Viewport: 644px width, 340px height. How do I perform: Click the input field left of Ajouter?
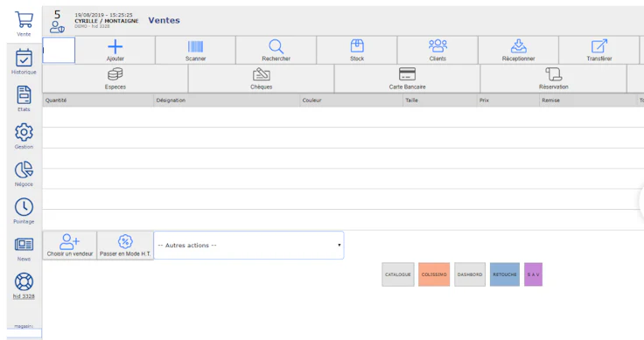coord(59,50)
